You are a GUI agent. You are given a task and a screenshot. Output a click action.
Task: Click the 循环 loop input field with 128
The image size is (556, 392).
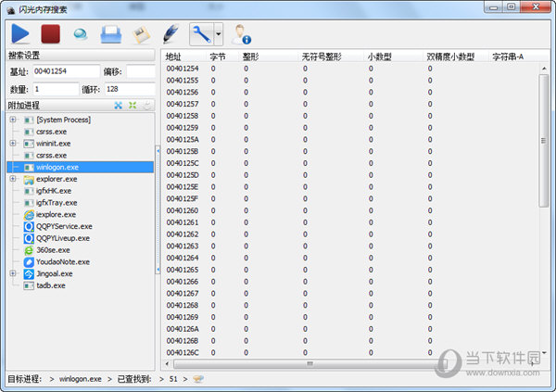tap(130, 89)
